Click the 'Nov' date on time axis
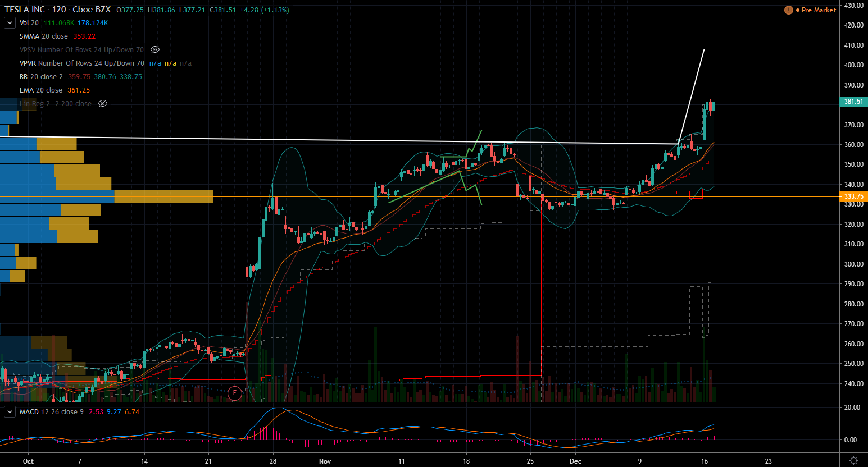 click(325, 461)
